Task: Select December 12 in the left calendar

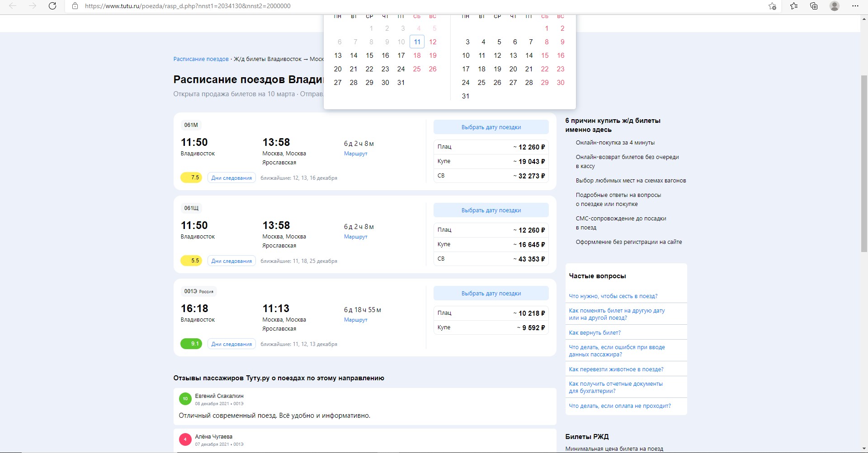Action: (x=433, y=42)
